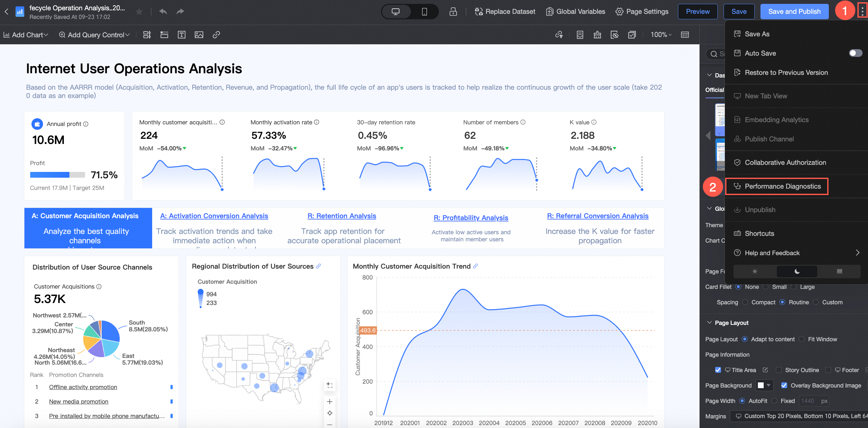Uncheck the Title Area checkbox
The width and height of the screenshot is (868, 428).
718,370
